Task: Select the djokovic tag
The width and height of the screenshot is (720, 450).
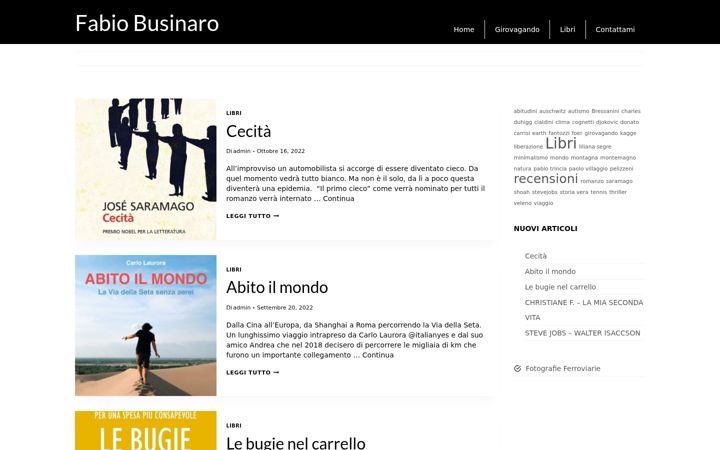Action: [607, 122]
